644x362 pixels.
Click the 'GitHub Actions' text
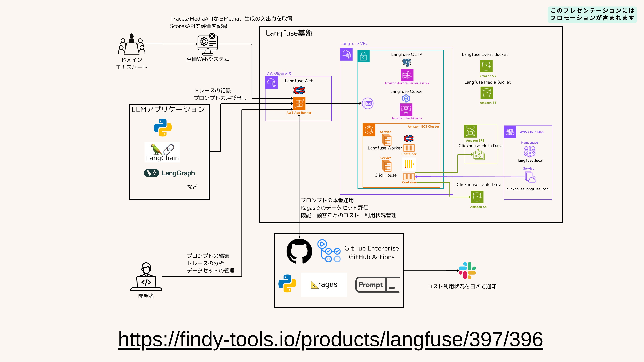point(371,257)
